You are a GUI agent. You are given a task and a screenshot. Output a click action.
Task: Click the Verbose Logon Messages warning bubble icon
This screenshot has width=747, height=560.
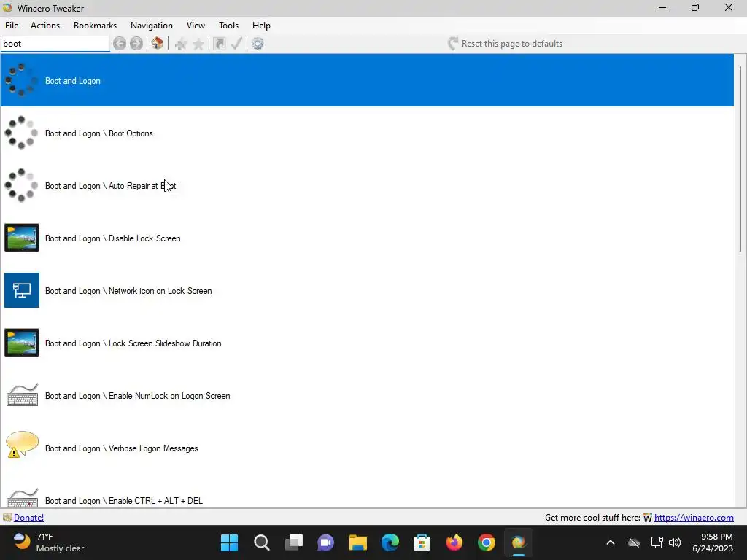(22, 444)
